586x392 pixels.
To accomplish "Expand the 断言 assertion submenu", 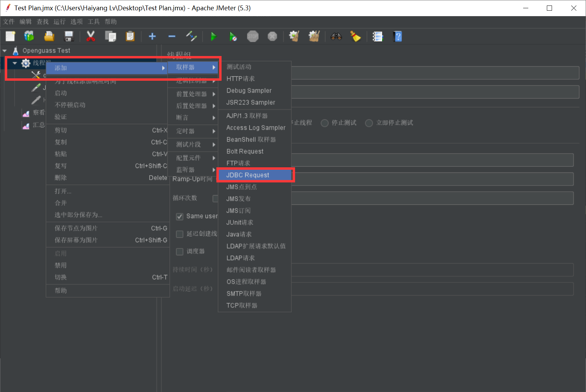I will (x=193, y=117).
